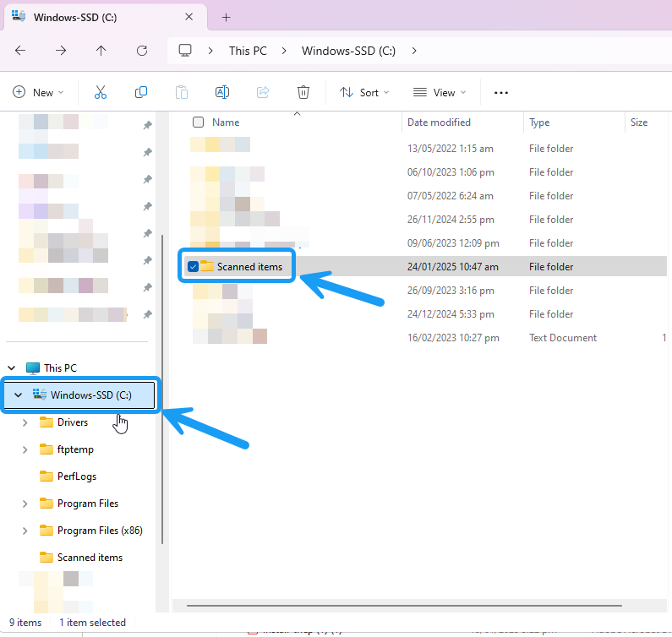Close the Windows-SSD (C:) tab

tap(189, 17)
